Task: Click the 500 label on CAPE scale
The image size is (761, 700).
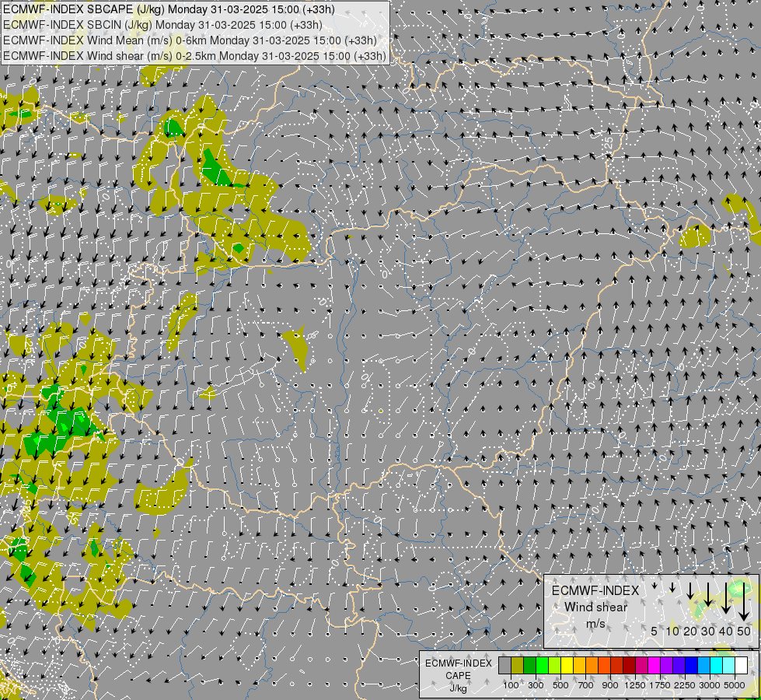Action: (x=560, y=685)
